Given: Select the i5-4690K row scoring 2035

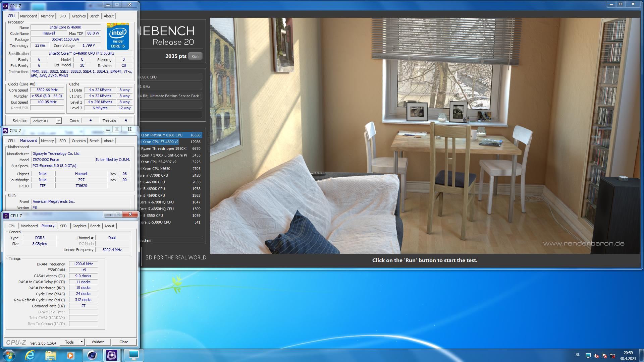Looking at the screenshot, I should click(x=171, y=182).
